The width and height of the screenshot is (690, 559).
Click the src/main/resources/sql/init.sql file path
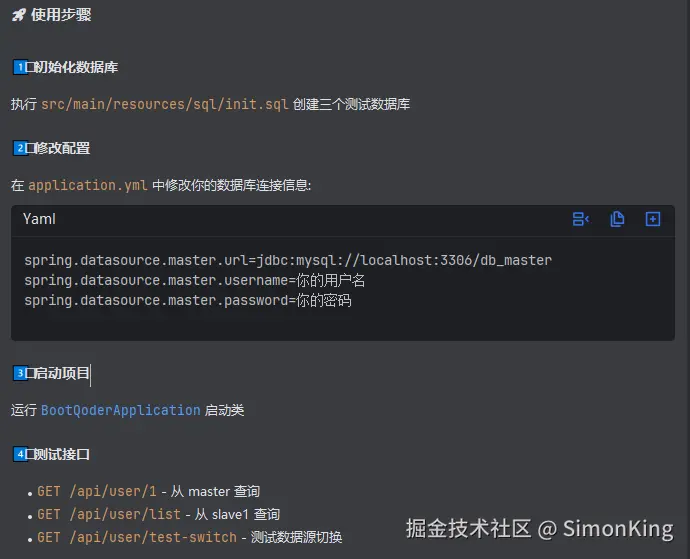tap(164, 104)
